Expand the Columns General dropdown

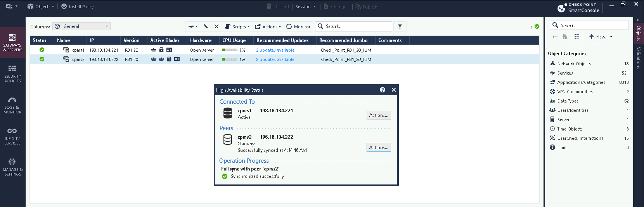tap(81, 26)
